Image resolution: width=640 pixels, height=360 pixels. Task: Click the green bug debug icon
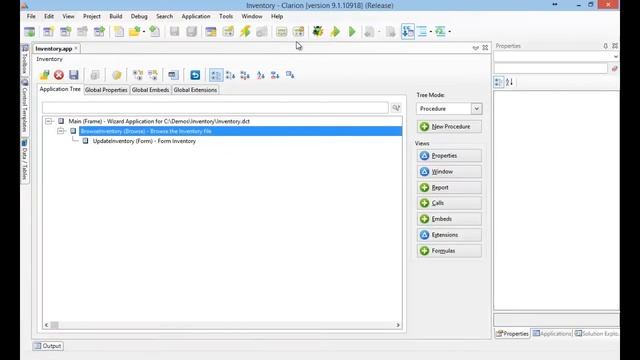(x=318, y=31)
